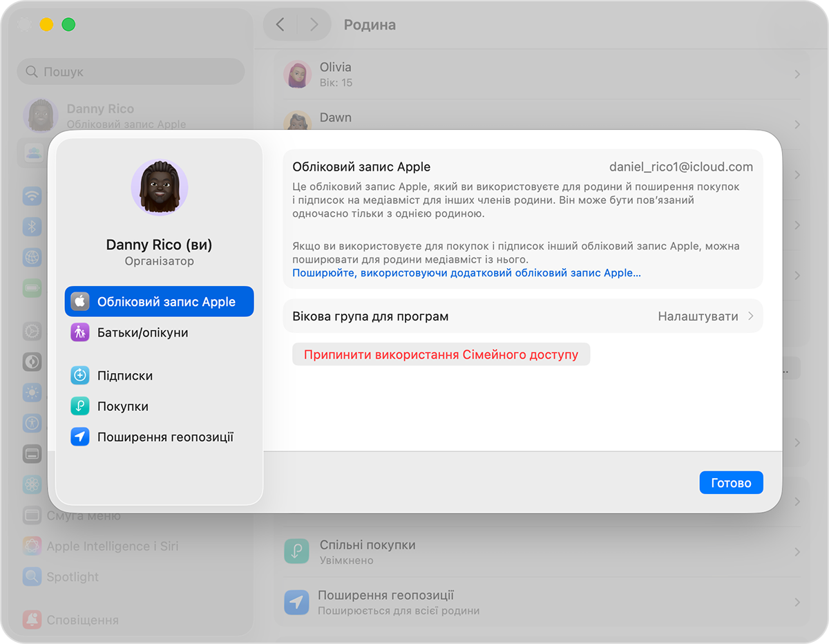Click Готово button
This screenshot has width=829, height=644.
click(731, 483)
